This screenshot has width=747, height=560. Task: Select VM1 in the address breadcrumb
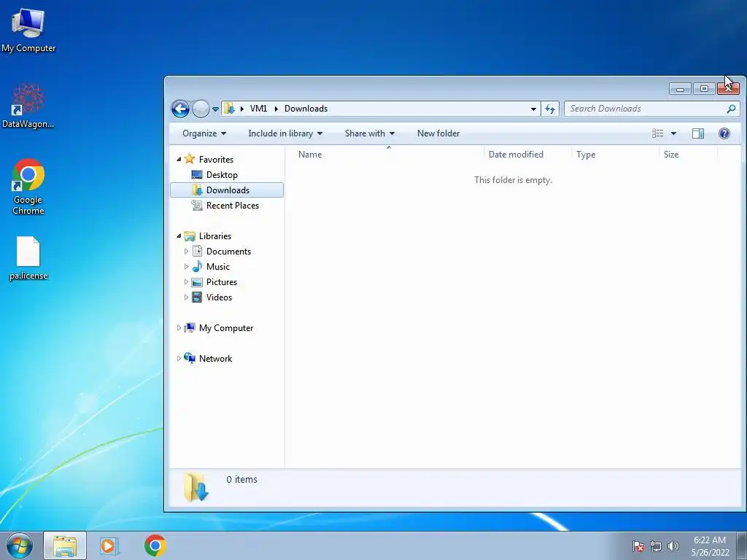[x=259, y=109]
